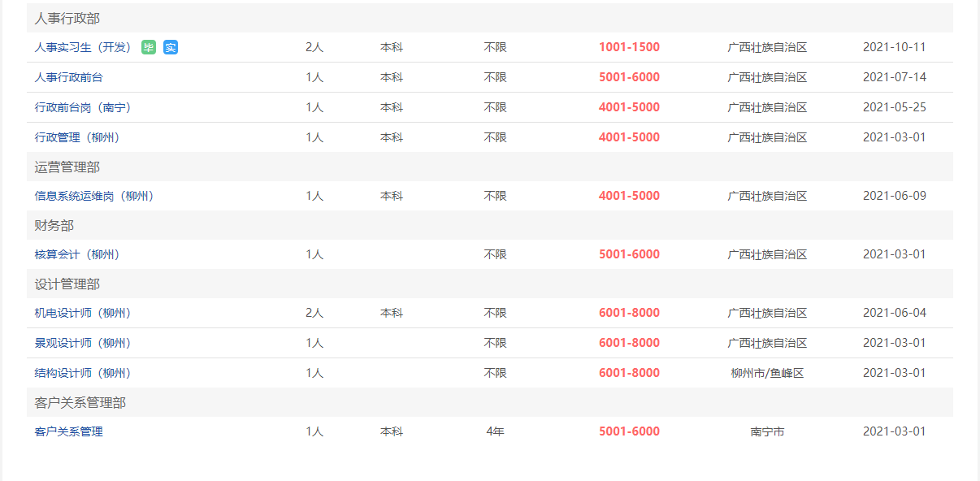Open the 人事行政前台 job listing
980x481 pixels.
click(69, 77)
